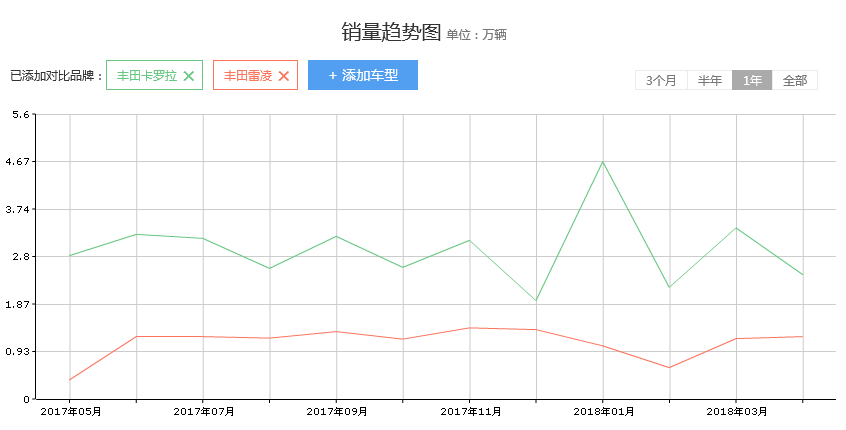Click the green 丰田卡罗拉 tag label
Viewport: 846px width, 430px height.
coord(146,76)
